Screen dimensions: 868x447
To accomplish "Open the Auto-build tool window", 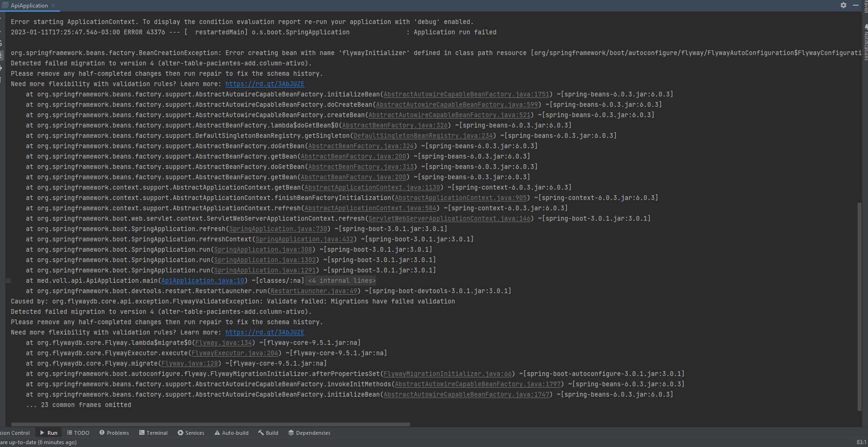I will coord(232,433).
